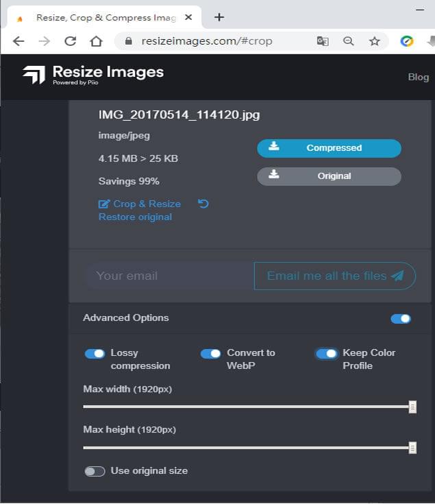Reload the resizeimages.com page
435x504 pixels.
coord(71,41)
